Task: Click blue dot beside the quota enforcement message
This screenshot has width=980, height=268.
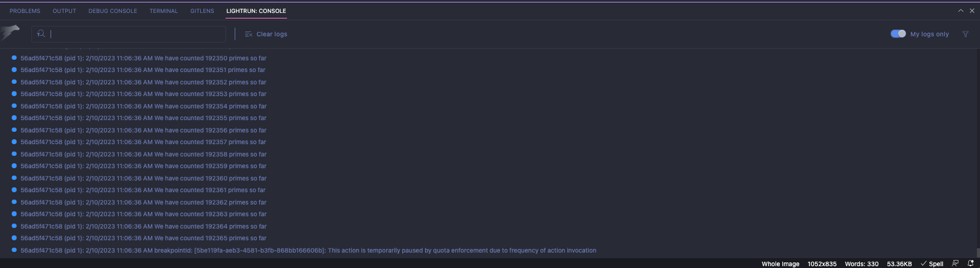Action: pyautogui.click(x=14, y=250)
